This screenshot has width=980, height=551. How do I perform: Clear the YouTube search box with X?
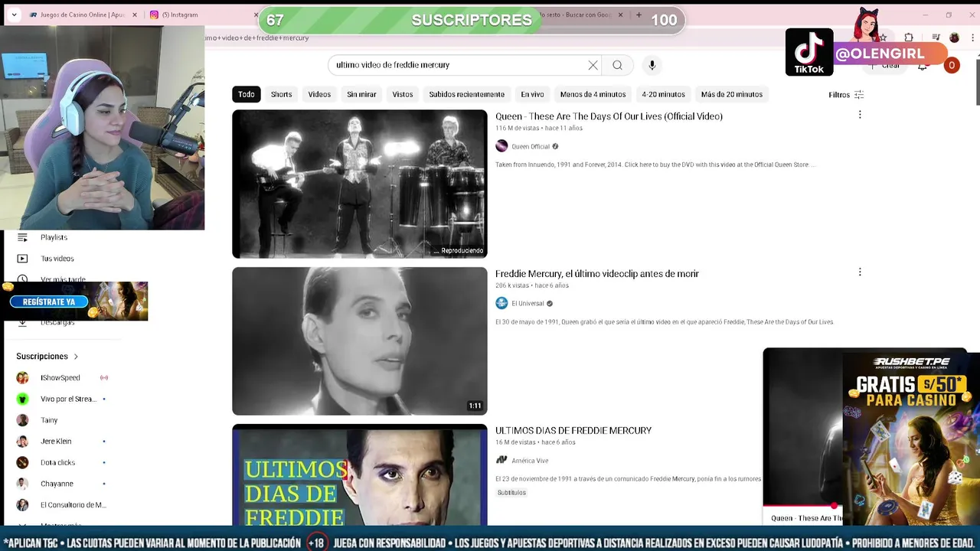coord(593,65)
